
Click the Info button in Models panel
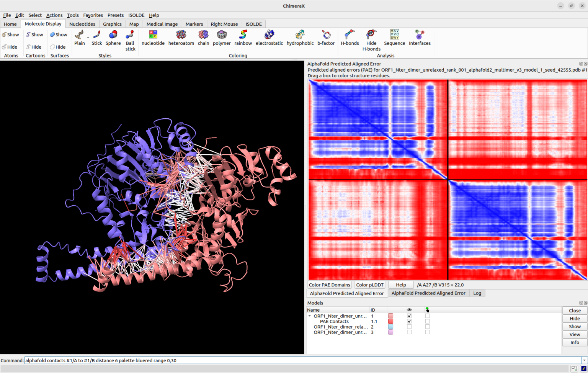[x=575, y=343]
